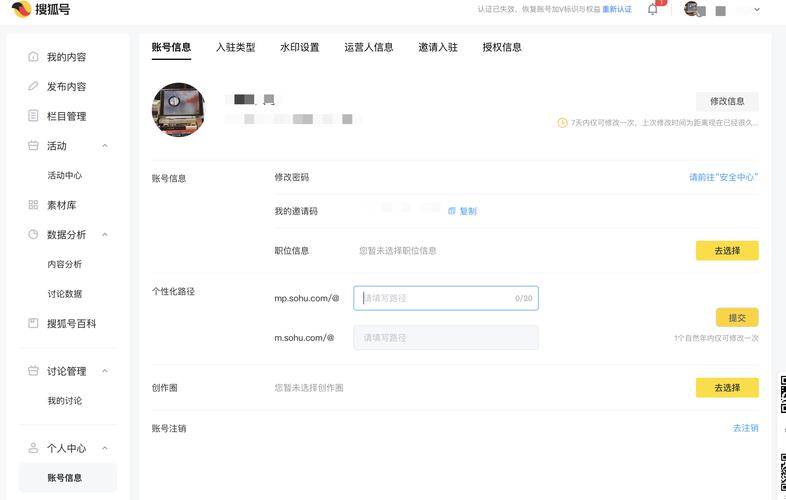Click the 复制 link for invite code
This screenshot has height=500, width=786.
[468, 211]
